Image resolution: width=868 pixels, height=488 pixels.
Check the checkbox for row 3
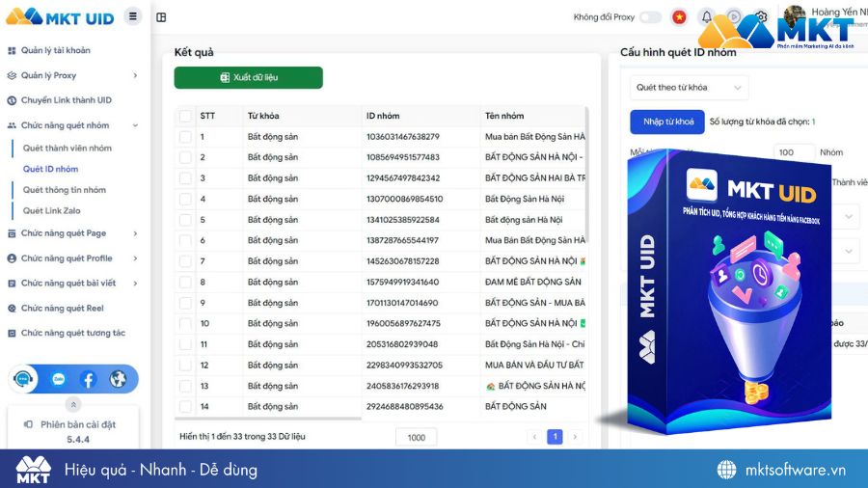click(185, 178)
